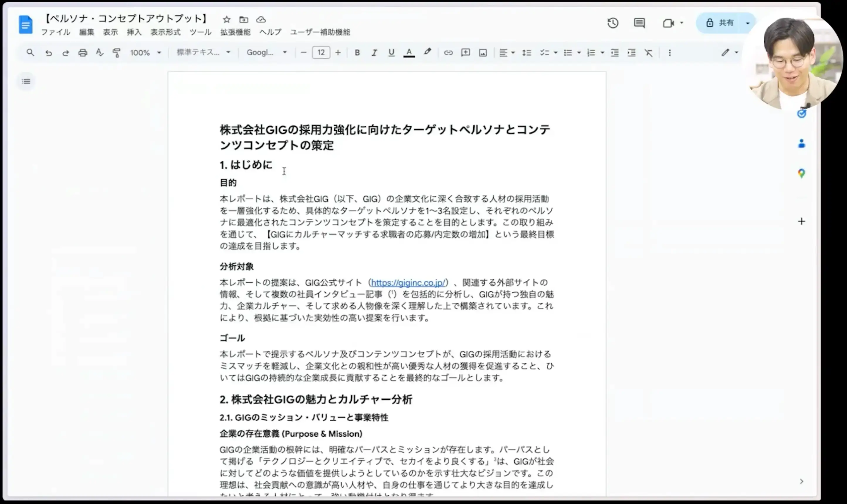Undo the last action
This screenshot has width=847, height=504.
coord(49,53)
